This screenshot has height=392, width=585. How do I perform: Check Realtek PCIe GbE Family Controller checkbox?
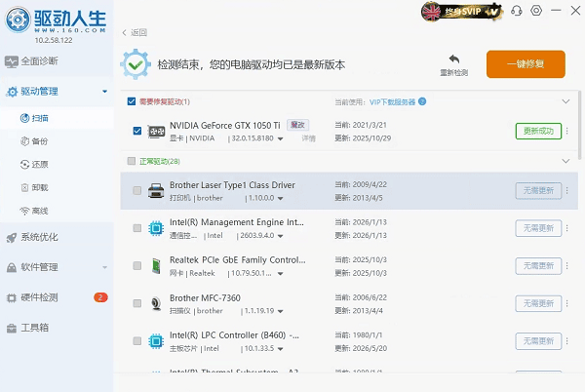coord(137,266)
